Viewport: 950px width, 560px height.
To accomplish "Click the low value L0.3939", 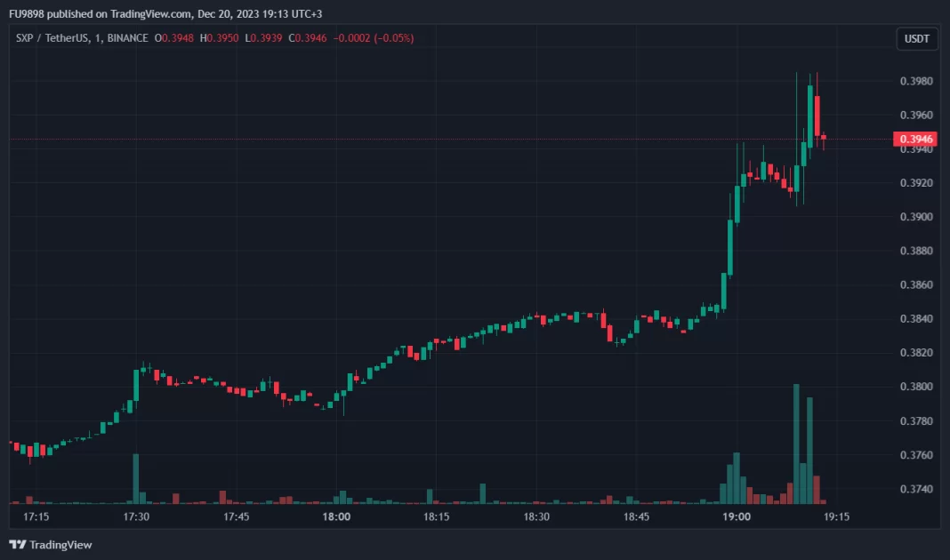I will pyautogui.click(x=262, y=38).
